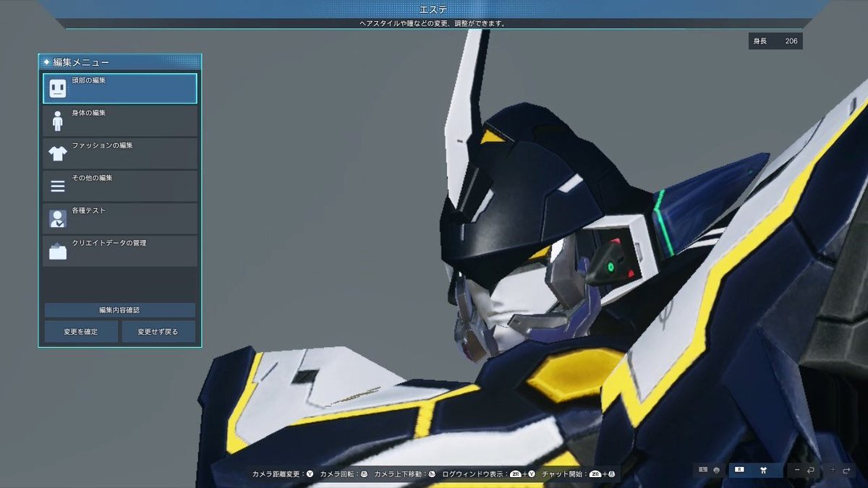Click the 身長 206 height display

(775, 41)
